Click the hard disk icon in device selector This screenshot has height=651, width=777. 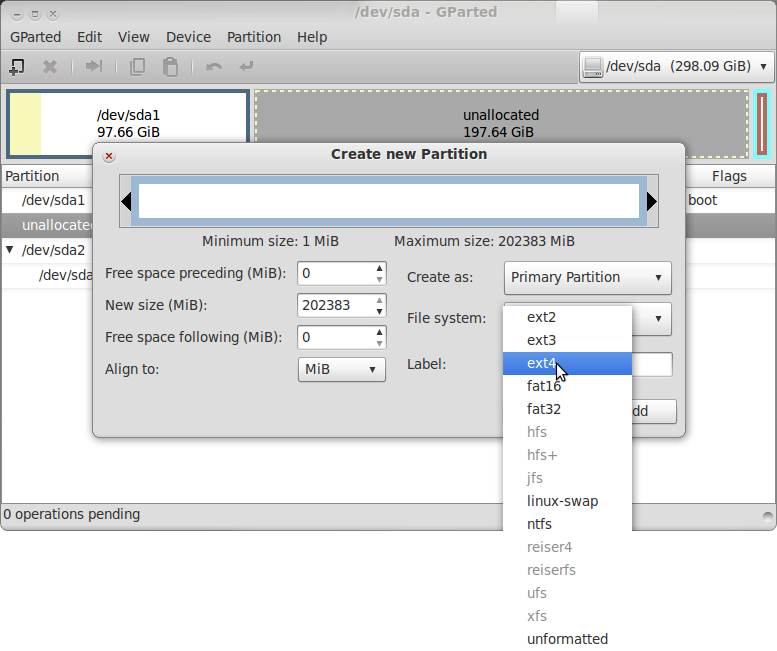pos(593,67)
